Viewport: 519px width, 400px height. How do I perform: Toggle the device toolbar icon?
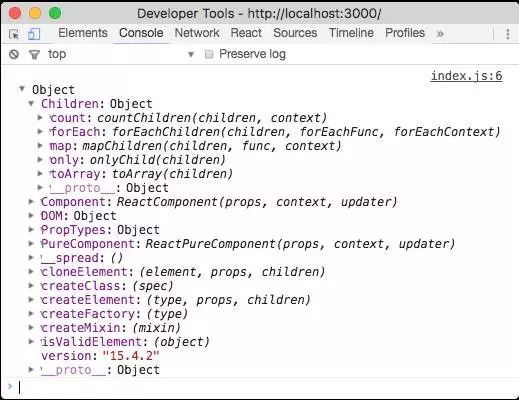[34, 34]
